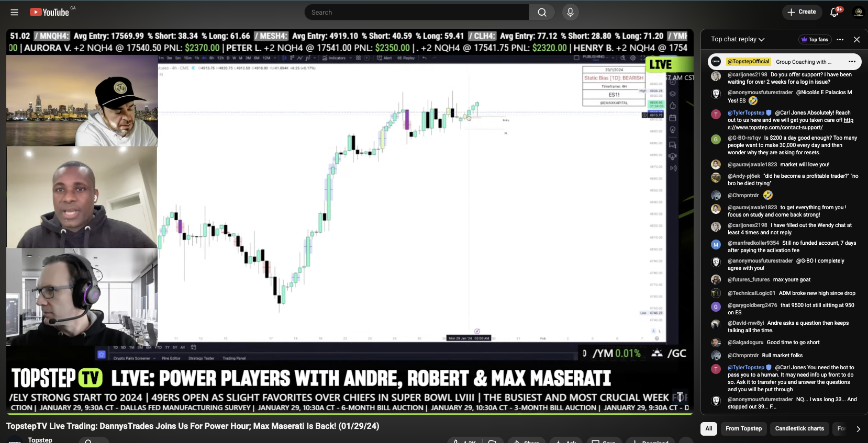Open more options on pinned TopstepOfficial message
Screen dimensions: 868x443
852,62
